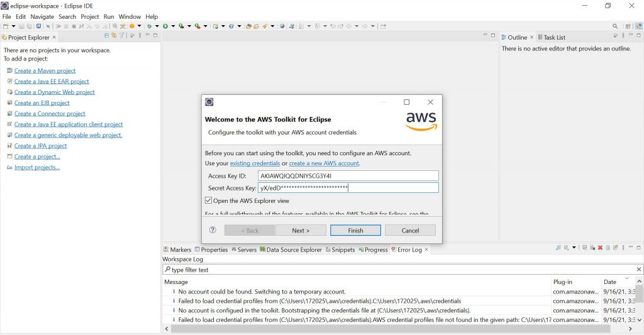Click the Error Log vertical scroll-up arrow

pos(640,281)
